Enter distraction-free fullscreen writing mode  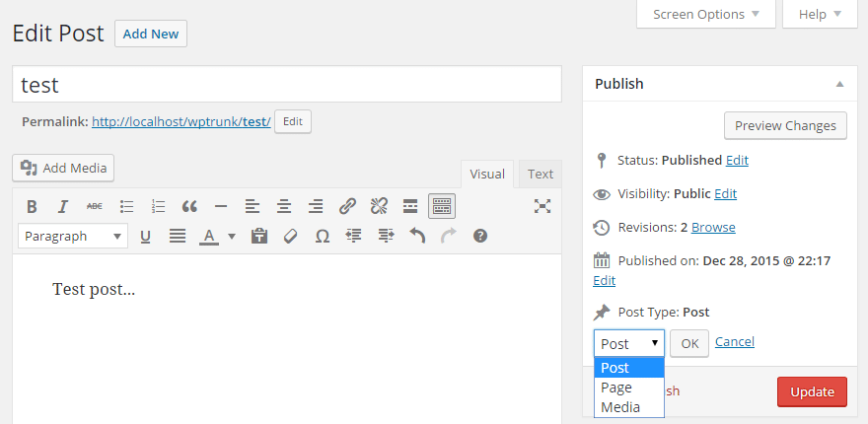[542, 206]
